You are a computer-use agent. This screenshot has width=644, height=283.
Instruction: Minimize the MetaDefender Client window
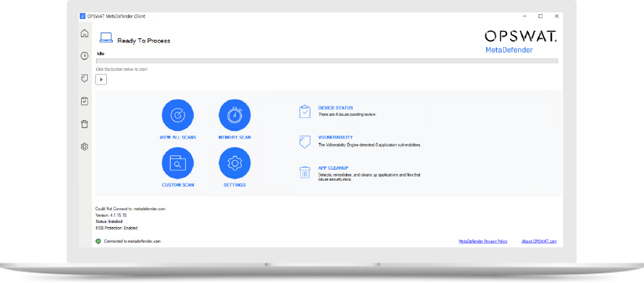pos(525,16)
